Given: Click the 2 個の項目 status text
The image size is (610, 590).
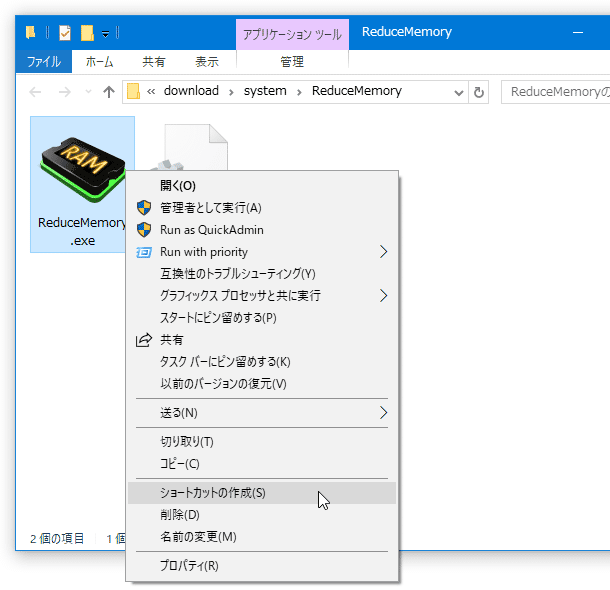Looking at the screenshot, I should point(57,538).
